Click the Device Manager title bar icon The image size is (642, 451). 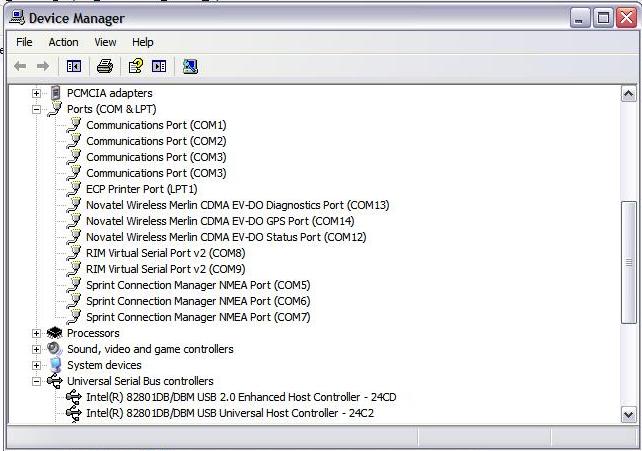coord(17,17)
